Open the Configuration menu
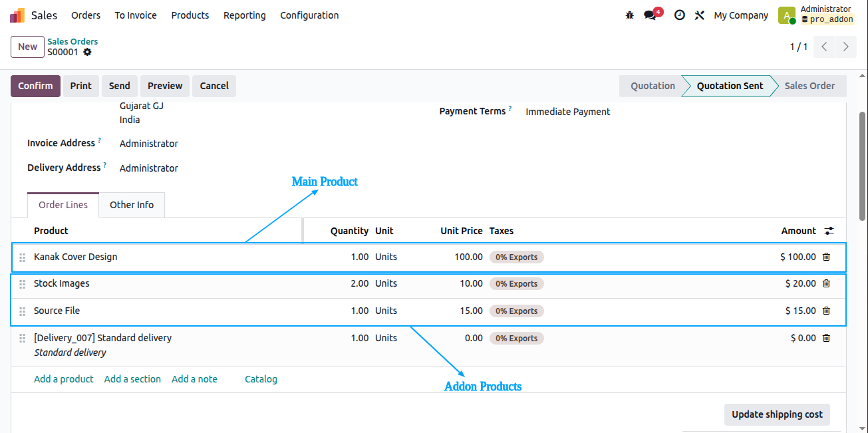Image resolution: width=868 pixels, height=433 pixels. coord(309,15)
